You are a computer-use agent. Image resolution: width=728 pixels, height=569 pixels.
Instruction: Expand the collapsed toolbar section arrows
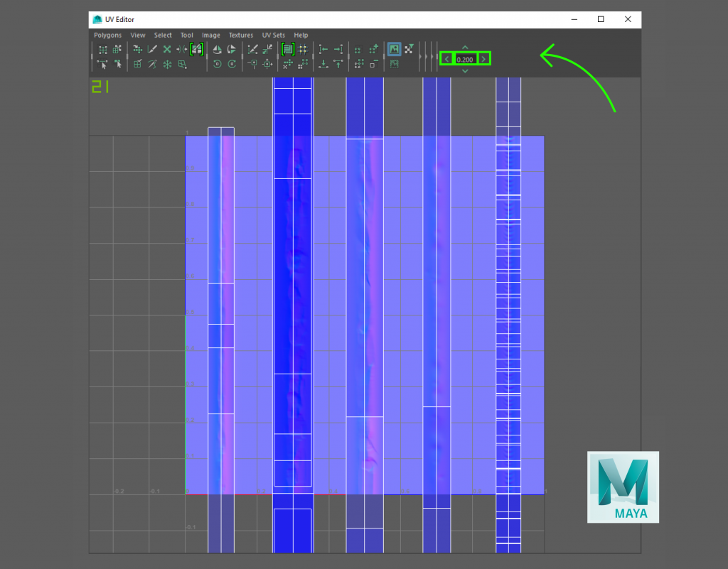[x=427, y=57]
